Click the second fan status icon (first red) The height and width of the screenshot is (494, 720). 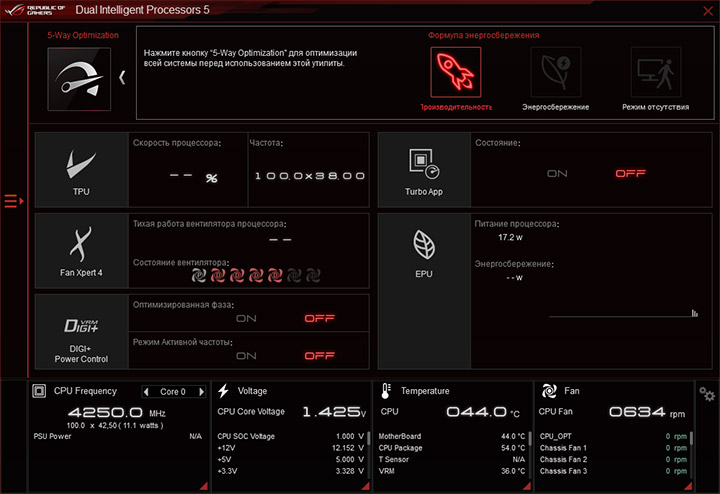218,275
